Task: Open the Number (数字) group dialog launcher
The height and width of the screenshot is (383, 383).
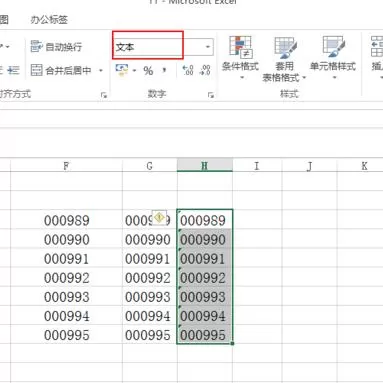Action: pos(210,95)
